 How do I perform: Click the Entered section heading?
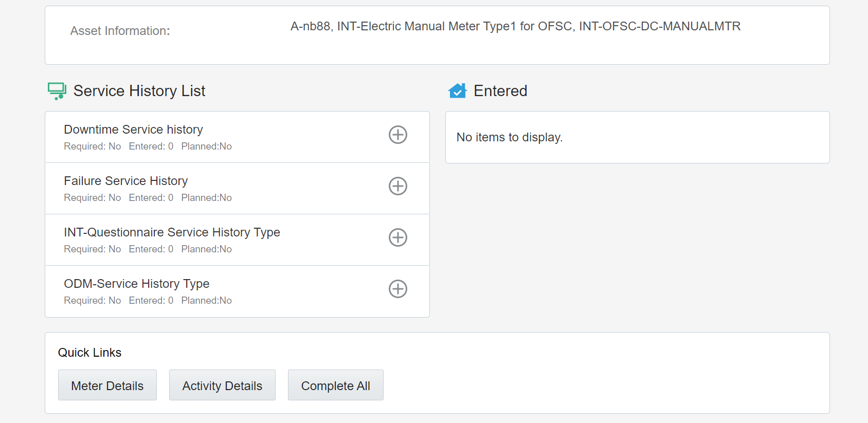click(x=500, y=91)
